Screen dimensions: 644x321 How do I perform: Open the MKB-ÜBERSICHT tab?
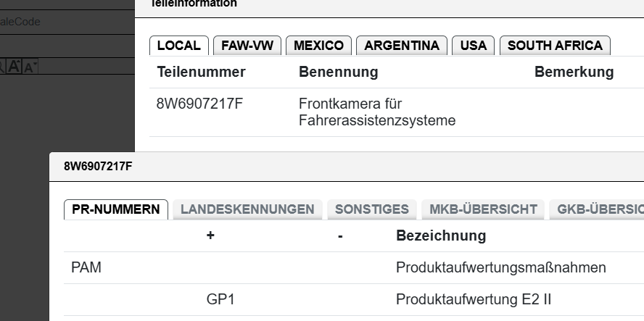click(x=483, y=209)
